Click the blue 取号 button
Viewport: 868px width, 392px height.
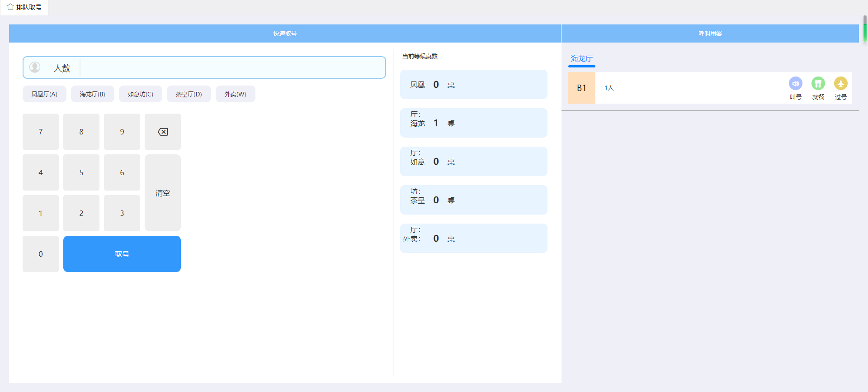(x=122, y=254)
